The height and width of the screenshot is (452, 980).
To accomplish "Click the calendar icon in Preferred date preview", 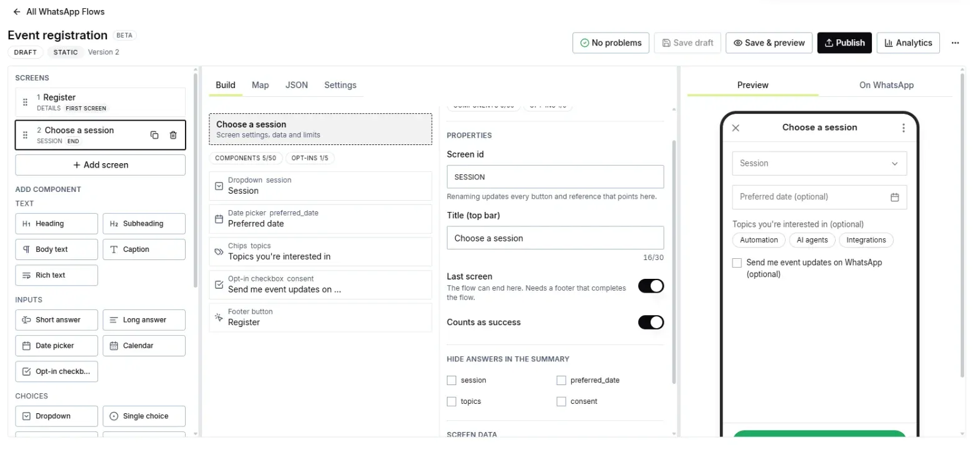I will (894, 197).
